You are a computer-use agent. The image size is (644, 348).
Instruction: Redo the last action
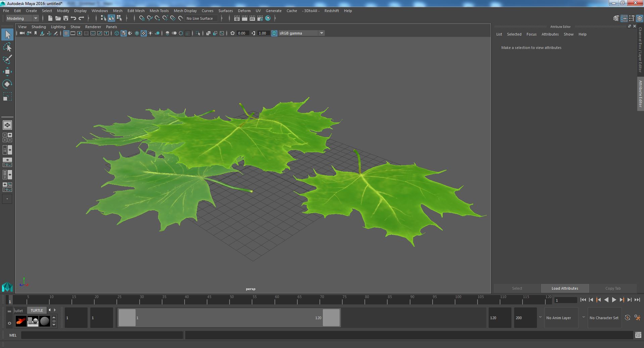point(81,18)
